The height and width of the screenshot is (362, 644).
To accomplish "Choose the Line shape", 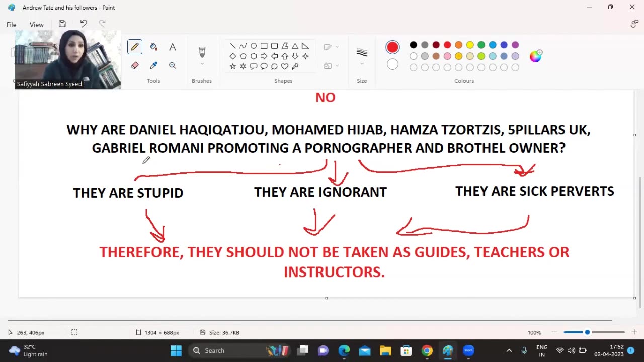I will 233,46.
